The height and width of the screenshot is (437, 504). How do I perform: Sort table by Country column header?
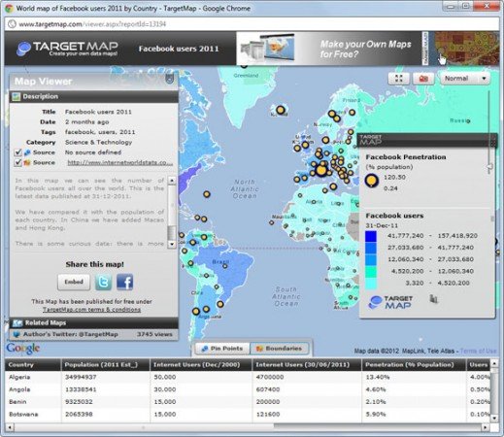(33, 365)
